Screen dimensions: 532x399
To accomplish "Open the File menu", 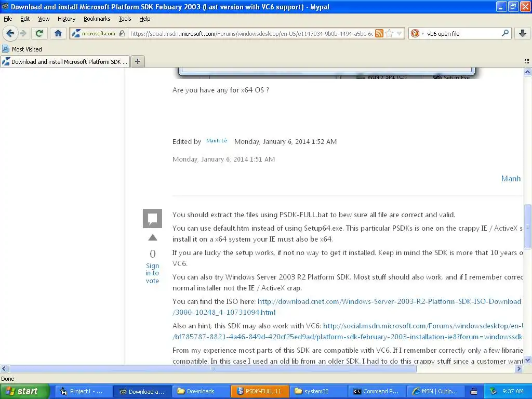I will pyautogui.click(x=8, y=19).
